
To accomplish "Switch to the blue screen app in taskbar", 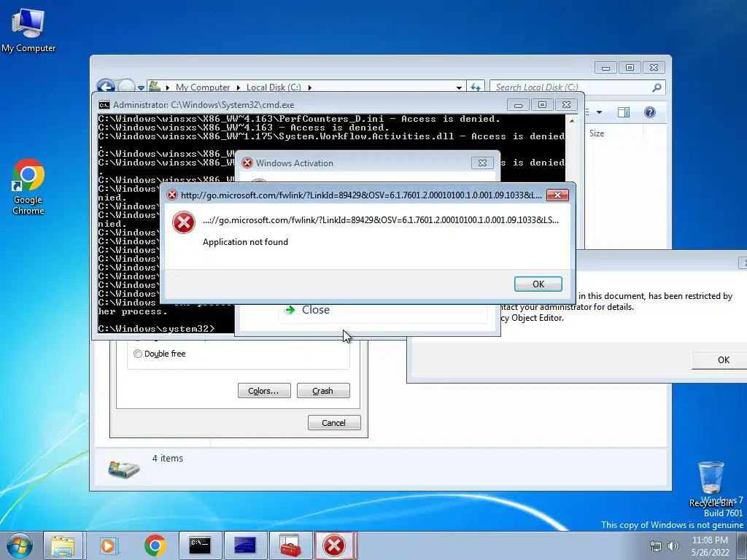I will (x=245, y=545).
